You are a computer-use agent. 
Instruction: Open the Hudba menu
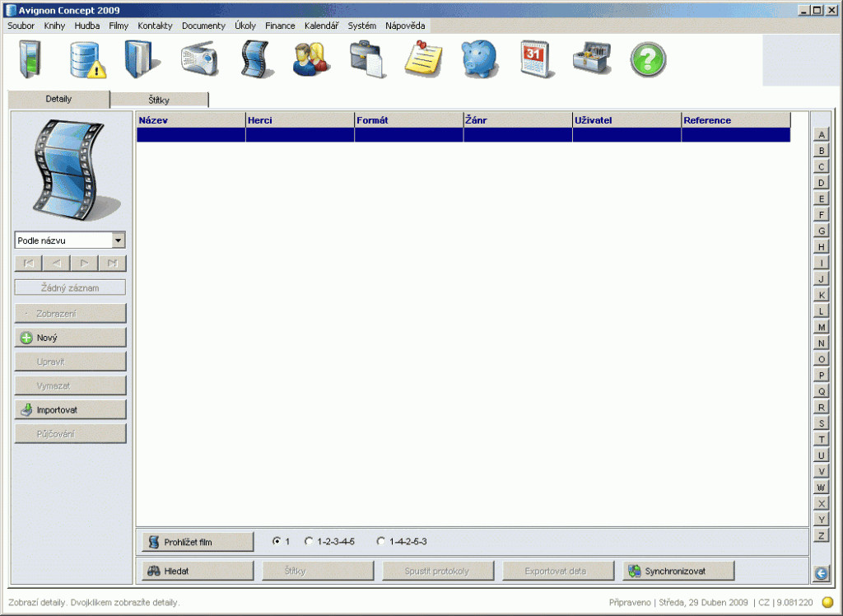click(86, 26)
